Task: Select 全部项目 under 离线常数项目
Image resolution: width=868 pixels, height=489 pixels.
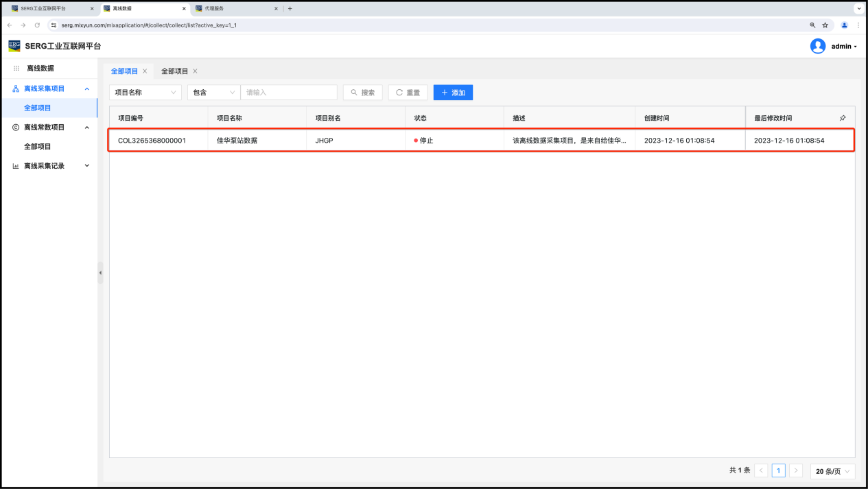Action: click(38, 146)
